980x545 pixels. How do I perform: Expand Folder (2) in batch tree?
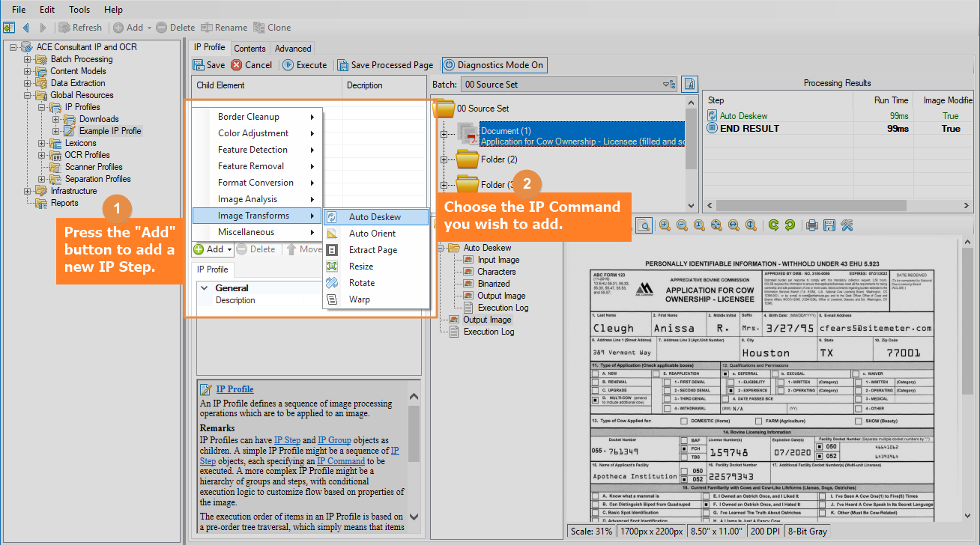(x=444, y=159)
